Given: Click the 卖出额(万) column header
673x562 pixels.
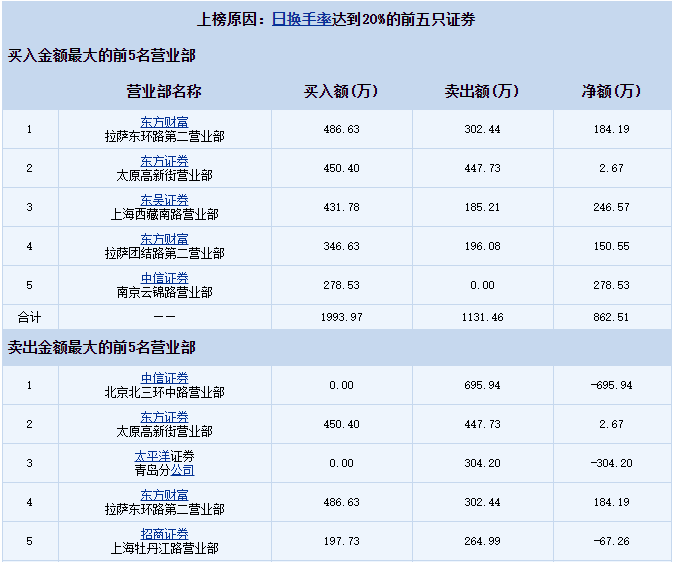Looking at the screenshot, I should 482,91.
